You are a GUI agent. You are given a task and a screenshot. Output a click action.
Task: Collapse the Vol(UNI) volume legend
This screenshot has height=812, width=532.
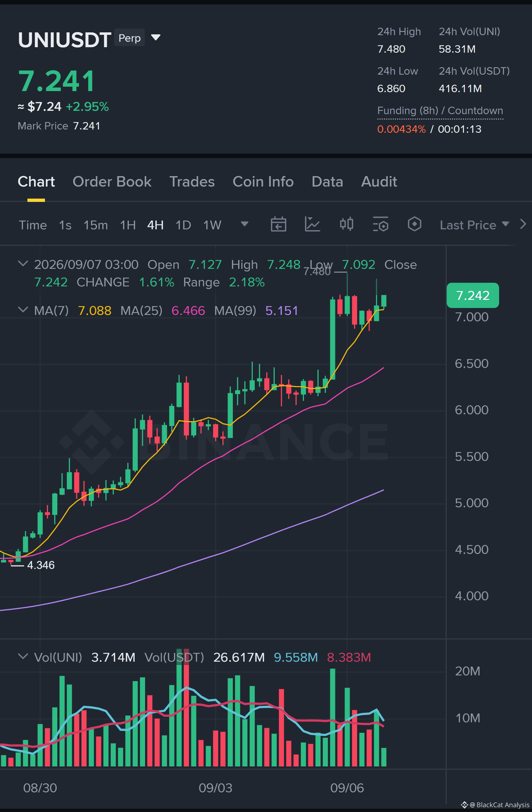click(x=23, y=656)
